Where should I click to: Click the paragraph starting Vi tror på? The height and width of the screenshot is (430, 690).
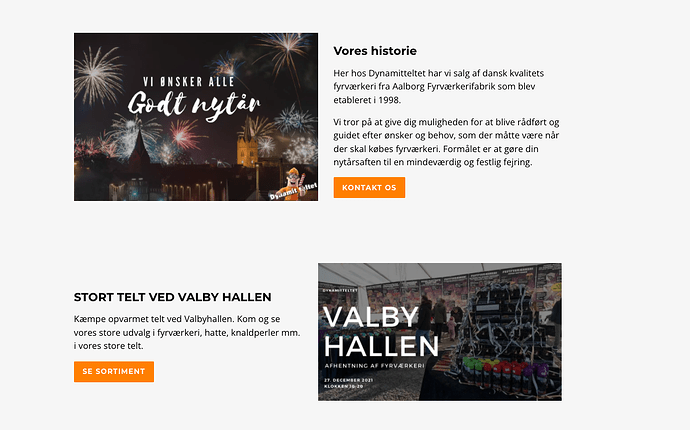point(446,142)
